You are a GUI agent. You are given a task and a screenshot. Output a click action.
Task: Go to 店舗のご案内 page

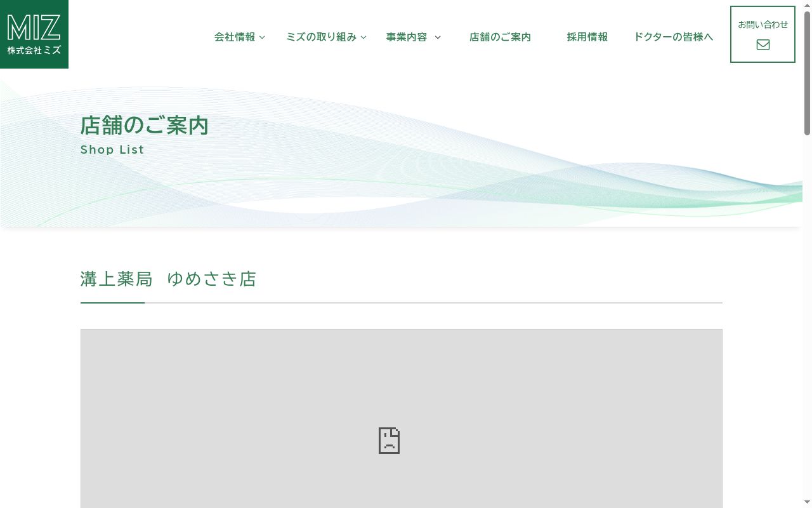[500, 37]
